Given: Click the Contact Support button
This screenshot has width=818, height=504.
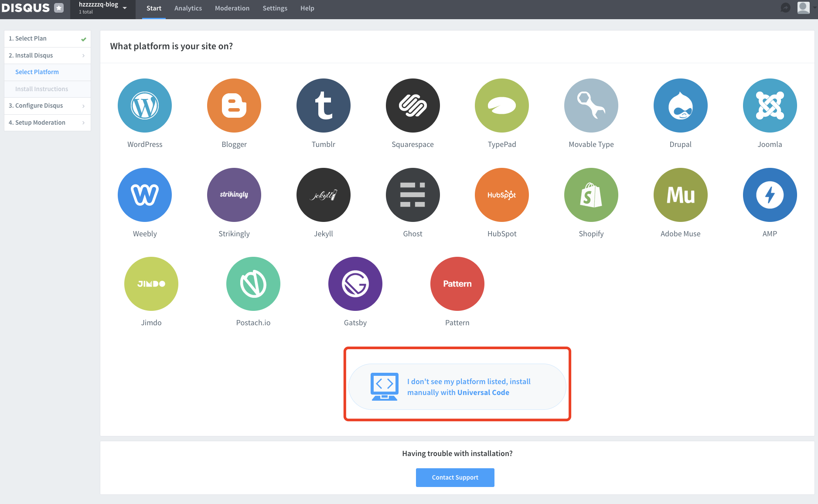Looking at the screenshot, I should pos(455,477).
